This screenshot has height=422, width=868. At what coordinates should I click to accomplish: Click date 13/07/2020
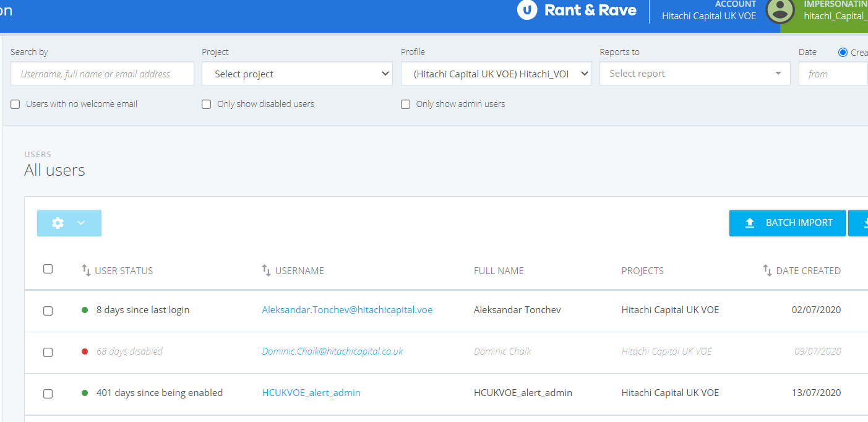pyautogui.click(x=817, y=393)
